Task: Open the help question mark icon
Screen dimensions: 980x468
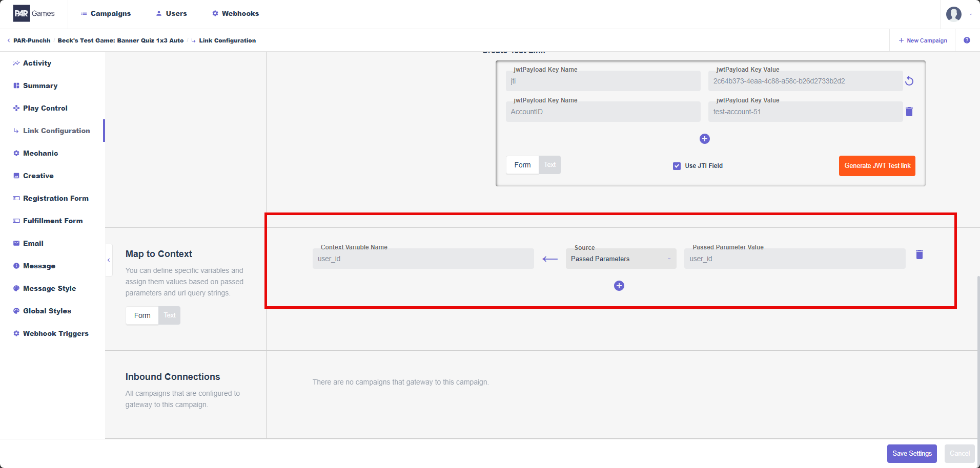Action: coord(967,40)
